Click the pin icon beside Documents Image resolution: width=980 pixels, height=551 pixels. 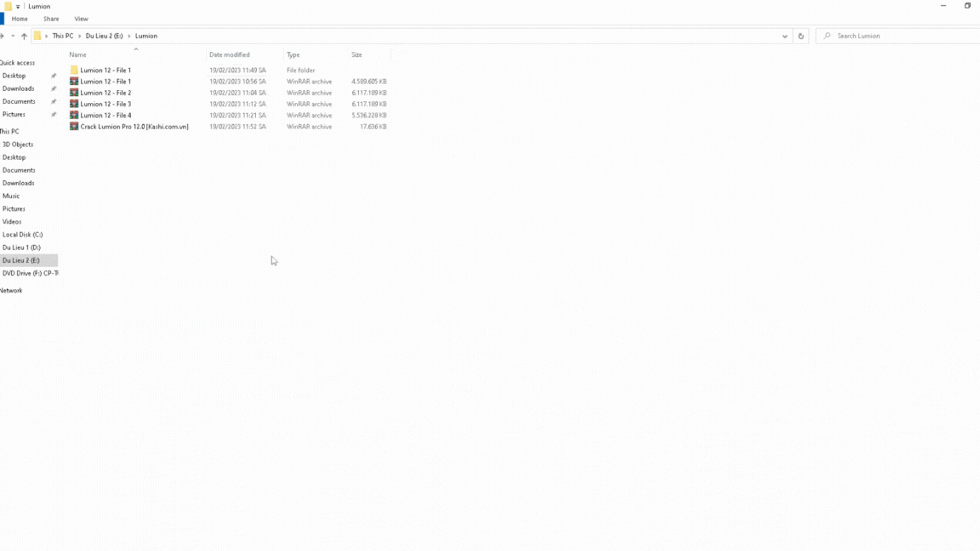point(53,102)
